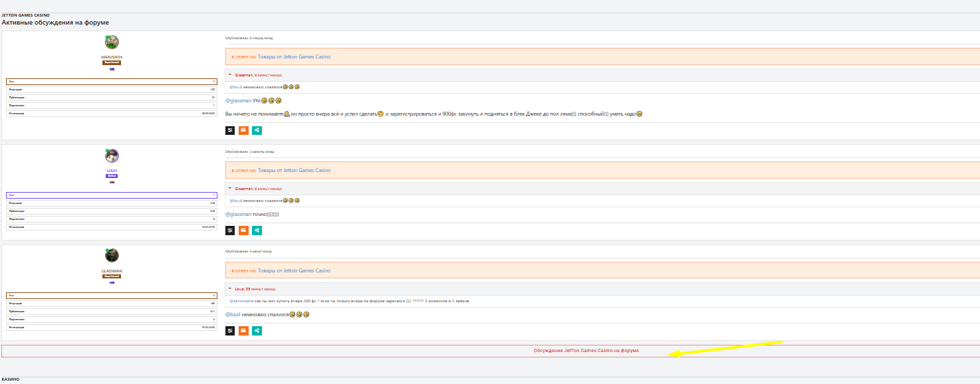This screenshot has height=384, width=980.
Task: Click the teal share icon under LOUD's post
Action: (x=257, y=231)
